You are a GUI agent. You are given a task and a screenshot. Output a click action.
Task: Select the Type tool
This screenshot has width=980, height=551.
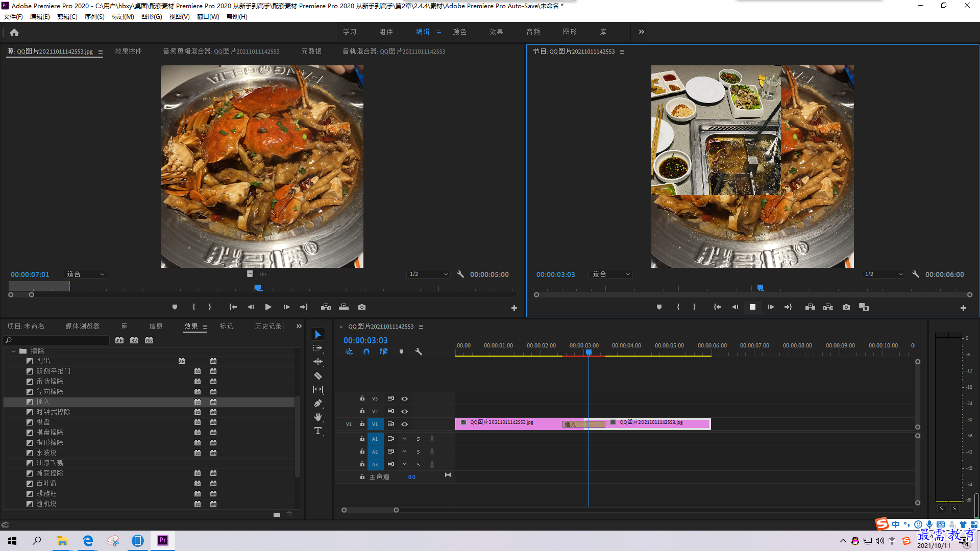318,431
